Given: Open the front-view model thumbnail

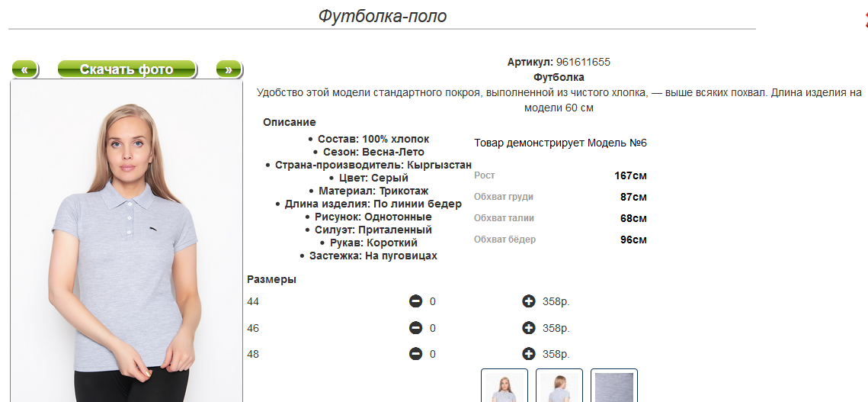Looking at the screenshot, I should click(504, 385).
